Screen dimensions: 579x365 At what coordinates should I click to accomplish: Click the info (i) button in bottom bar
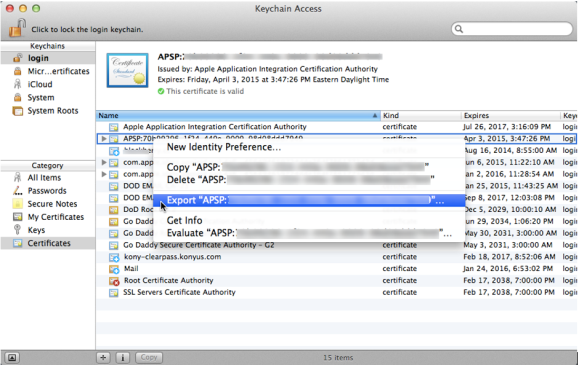coord(123,357)
